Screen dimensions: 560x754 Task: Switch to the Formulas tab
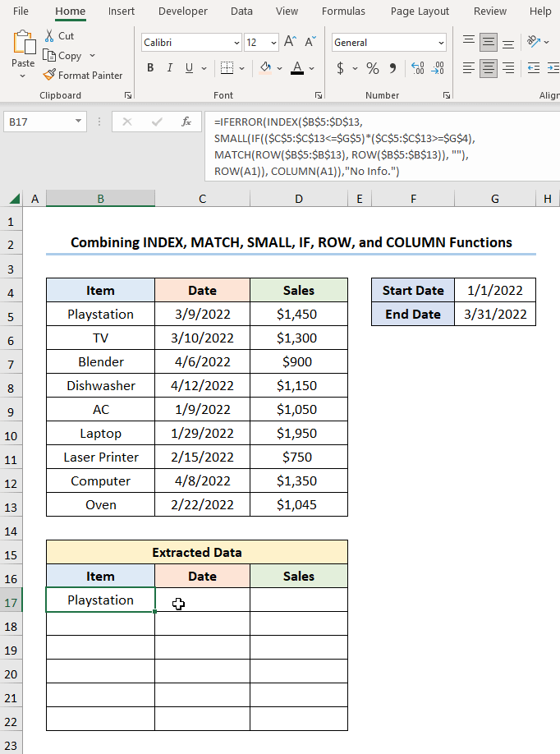(x=343, y=11)
